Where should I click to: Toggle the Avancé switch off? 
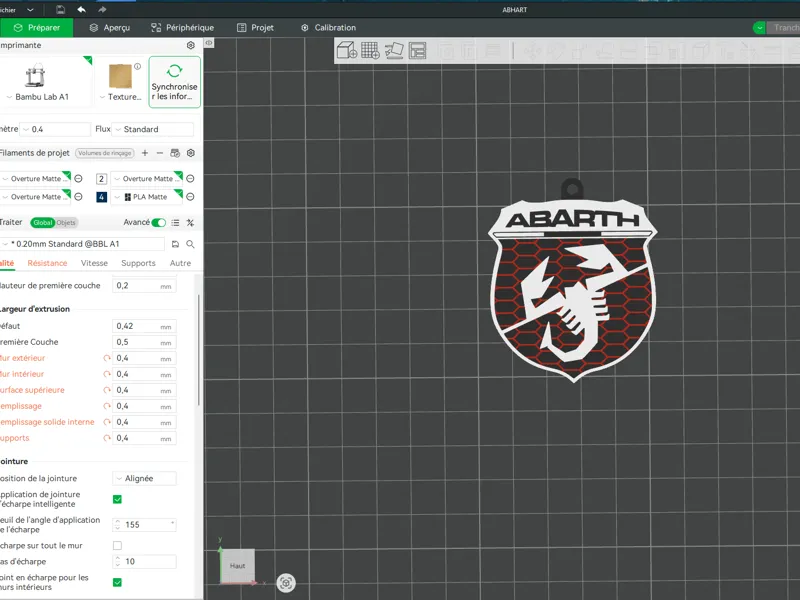pos(159,222)
